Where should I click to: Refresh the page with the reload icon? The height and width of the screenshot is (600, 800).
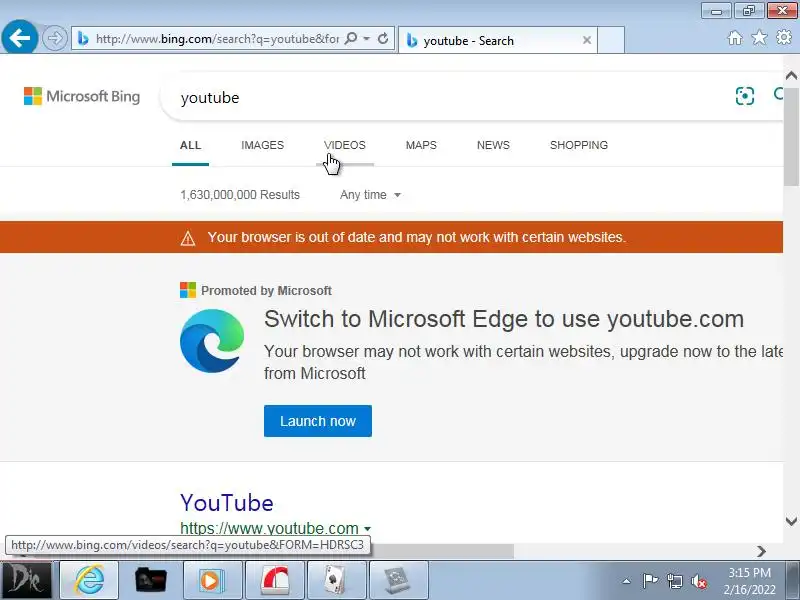[383, 38]
